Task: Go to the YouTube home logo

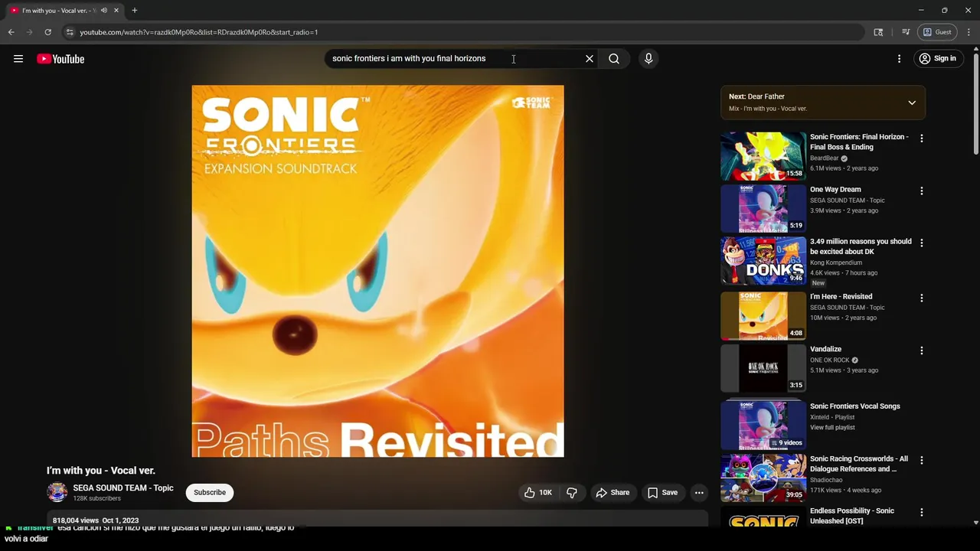Action: click(60, 59)
